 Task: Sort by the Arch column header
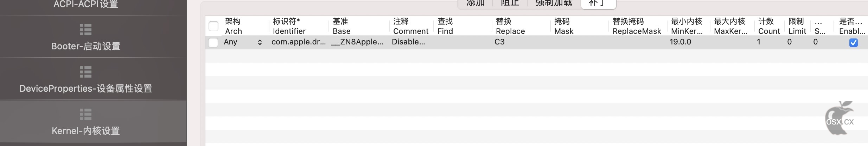click(234, 26)
